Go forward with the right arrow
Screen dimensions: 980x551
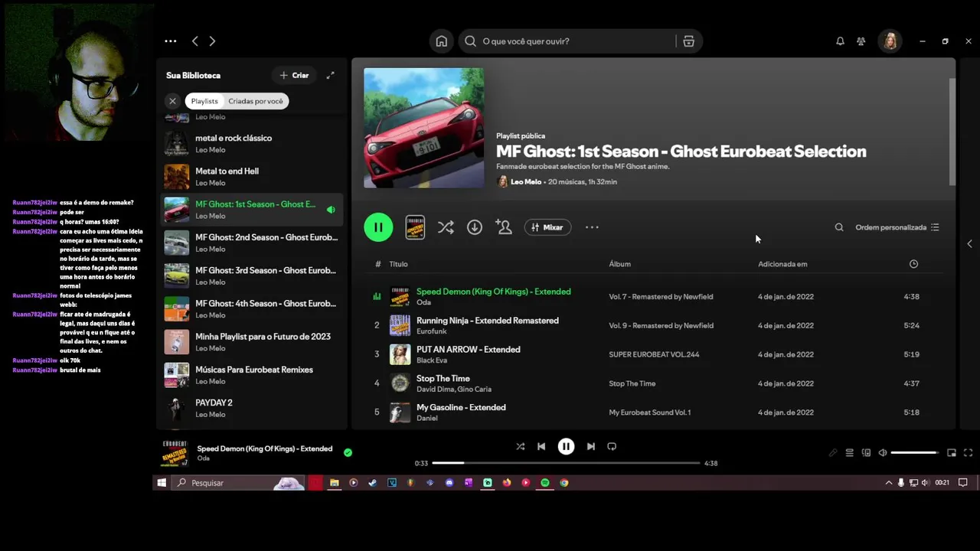pos(212,41)
